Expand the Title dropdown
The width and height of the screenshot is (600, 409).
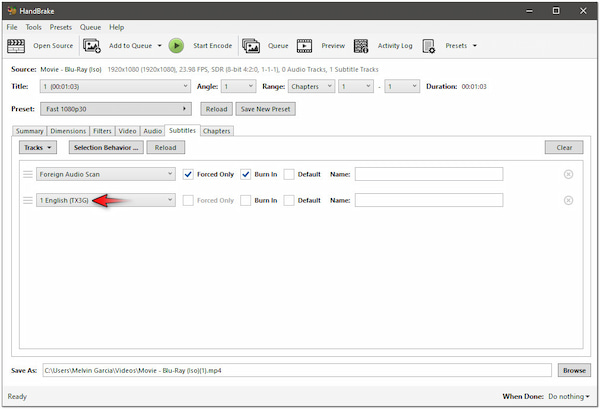tap(115, 87)
